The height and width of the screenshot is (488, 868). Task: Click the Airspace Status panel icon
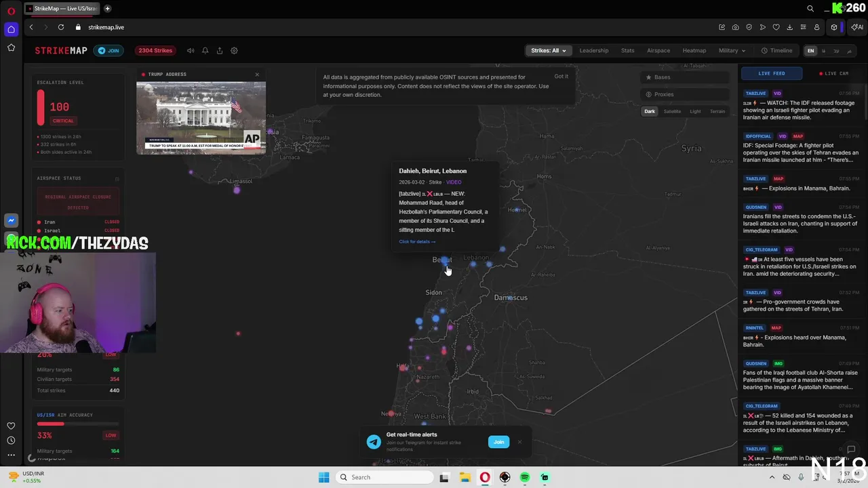[x=117, y=179]
